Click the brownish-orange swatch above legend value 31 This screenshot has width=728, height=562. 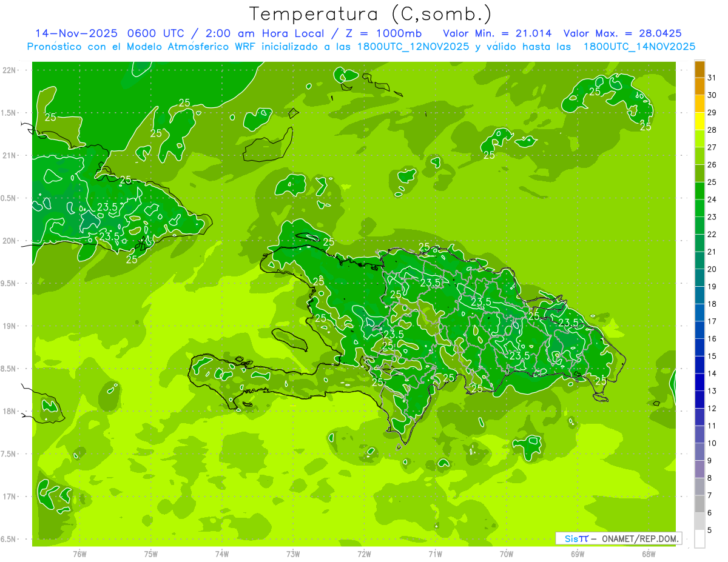(x=699, y=69)
